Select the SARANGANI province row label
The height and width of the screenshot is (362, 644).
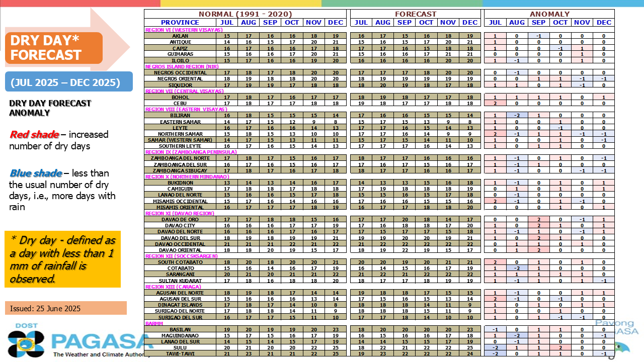180,275
